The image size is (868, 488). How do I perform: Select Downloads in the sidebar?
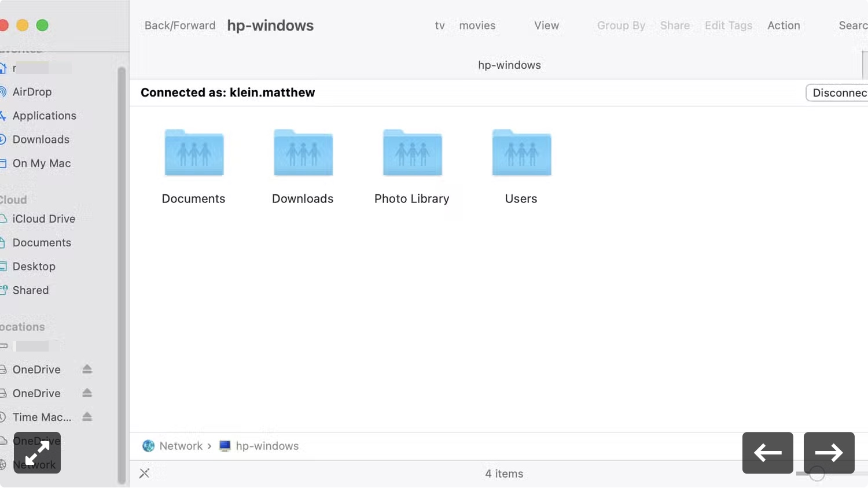[41, 139]
